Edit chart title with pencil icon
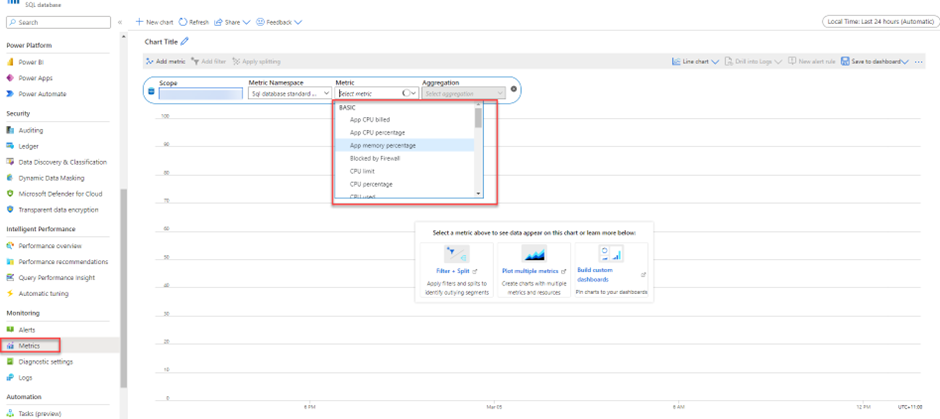This screenshot has height=419, width=940. click(x=184, y=42)
